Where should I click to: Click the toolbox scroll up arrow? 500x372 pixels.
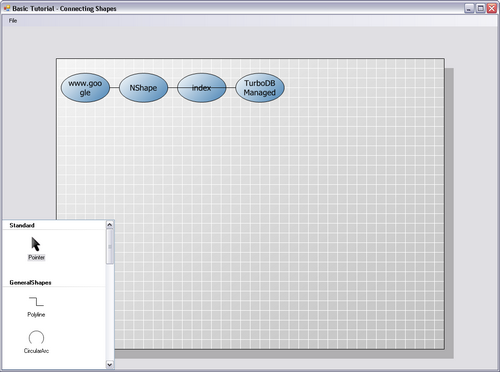pos(110,225)
